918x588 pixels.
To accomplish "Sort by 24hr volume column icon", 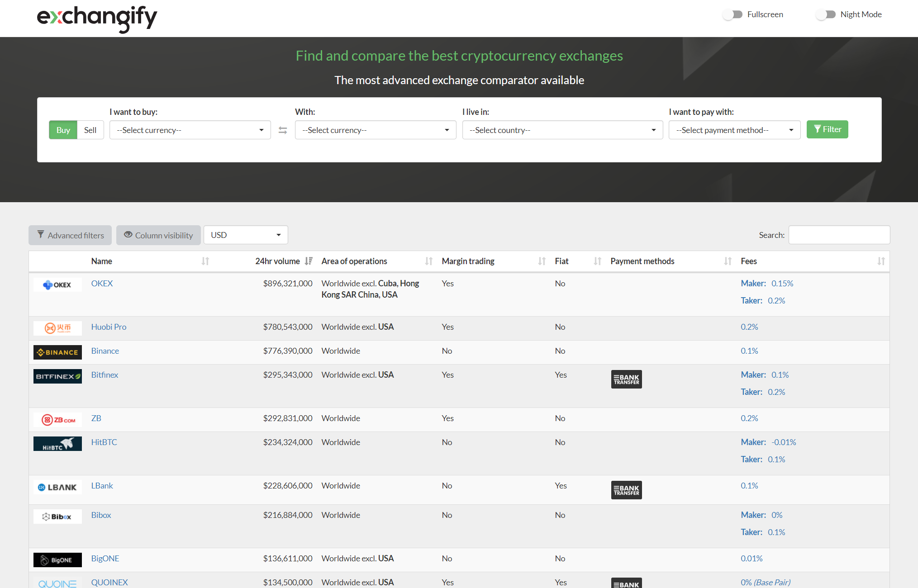I will tap(309, 261).
